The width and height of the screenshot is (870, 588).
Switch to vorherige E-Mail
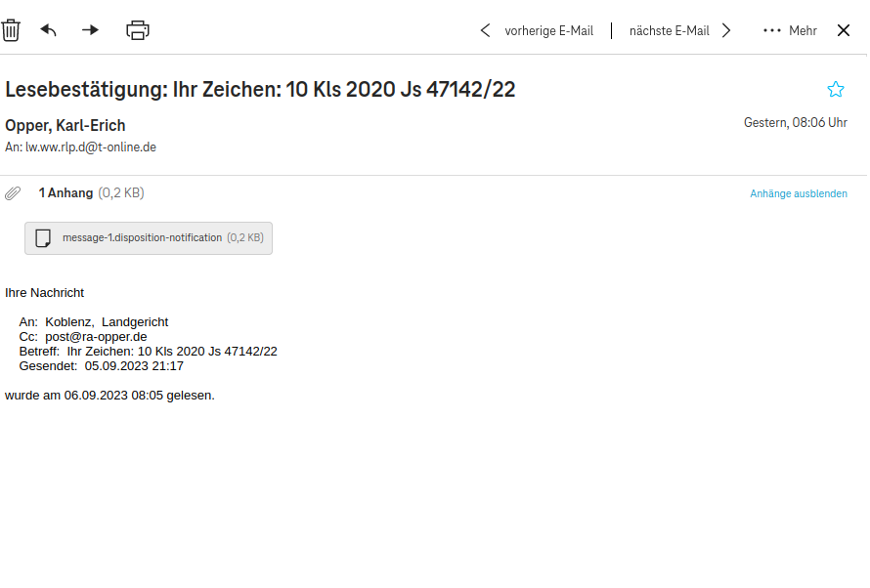[x=549, y=30]
